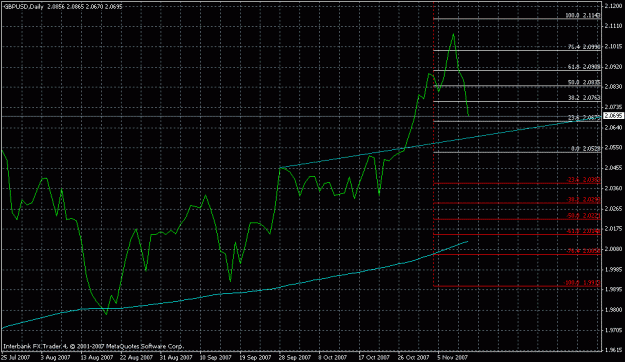Viewport: 625px width, 362px height.
Task: Click the 2.0830 price axis label
Action: (x=613, y=87)
